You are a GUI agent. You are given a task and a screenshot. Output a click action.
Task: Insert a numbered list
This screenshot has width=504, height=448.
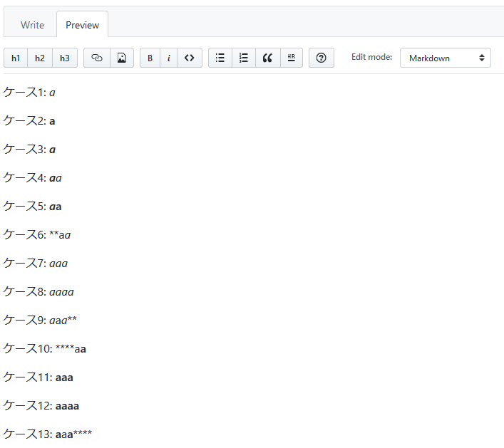244,58
